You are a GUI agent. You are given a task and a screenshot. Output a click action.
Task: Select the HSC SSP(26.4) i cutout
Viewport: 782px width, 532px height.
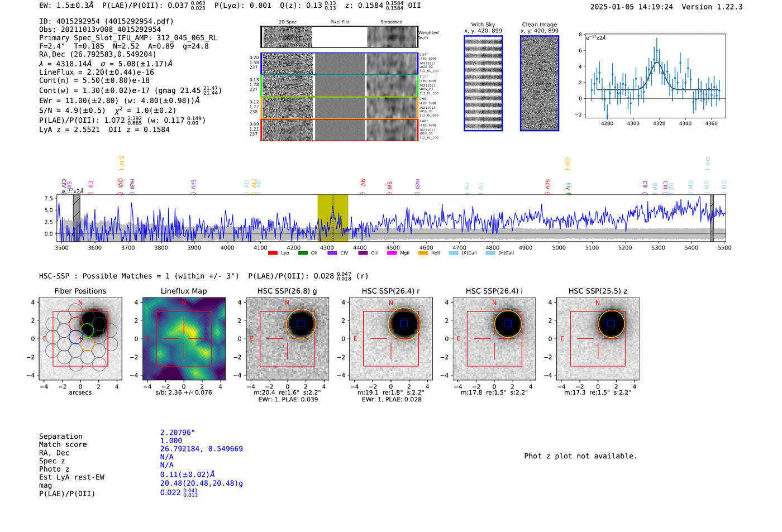(494, 339)
